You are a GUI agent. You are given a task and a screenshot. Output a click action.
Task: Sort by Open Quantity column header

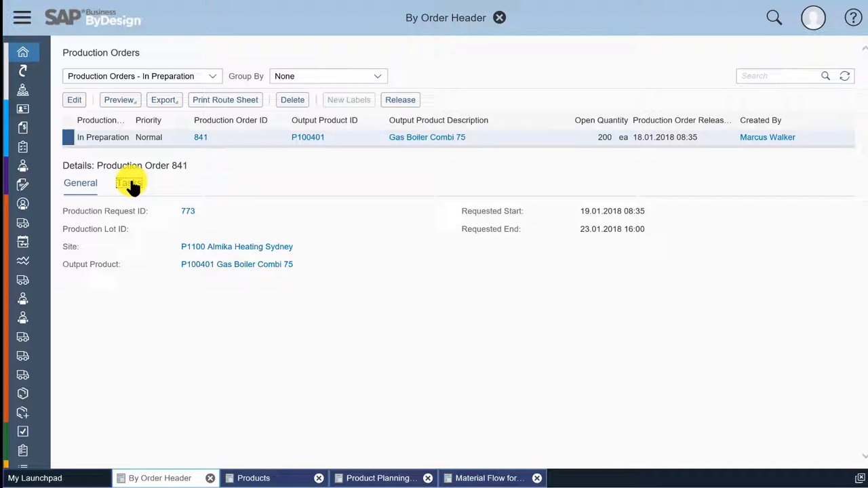[x=601, y=120]
